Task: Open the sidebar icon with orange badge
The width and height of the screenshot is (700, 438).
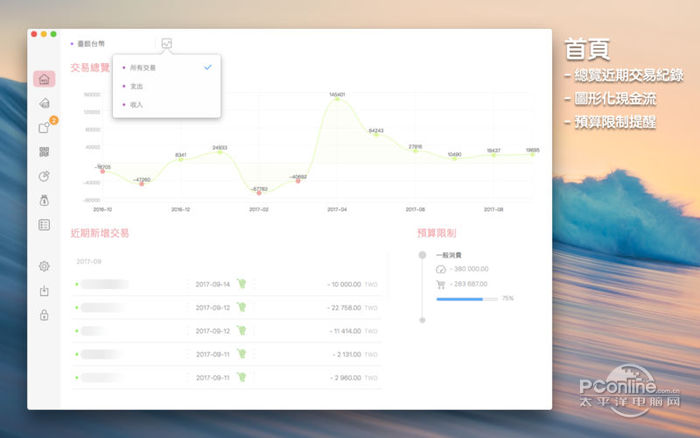Action: [x=44, y=128]
